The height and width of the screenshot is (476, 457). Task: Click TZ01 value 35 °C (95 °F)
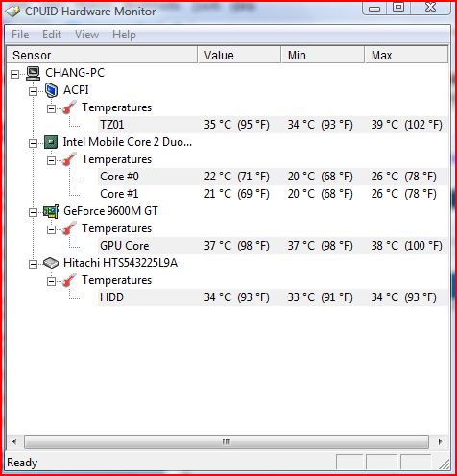237,125
